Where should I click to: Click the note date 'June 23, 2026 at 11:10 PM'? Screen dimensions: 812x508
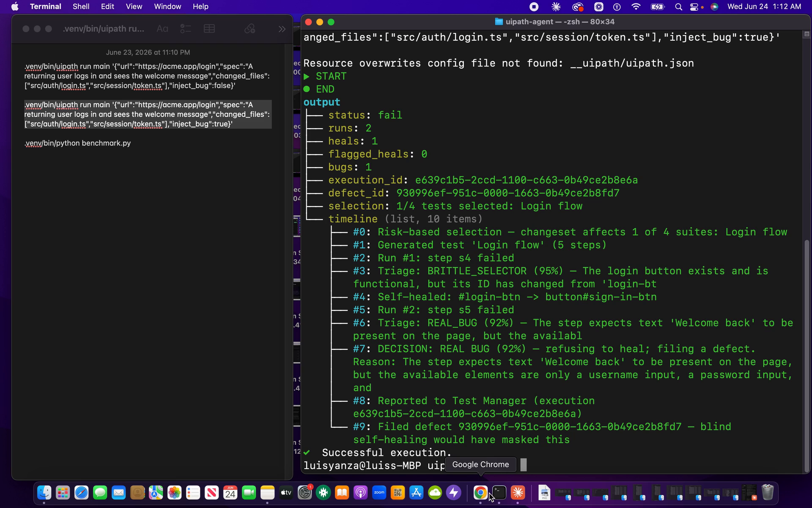pyautogui.click(x=148, y=52)
